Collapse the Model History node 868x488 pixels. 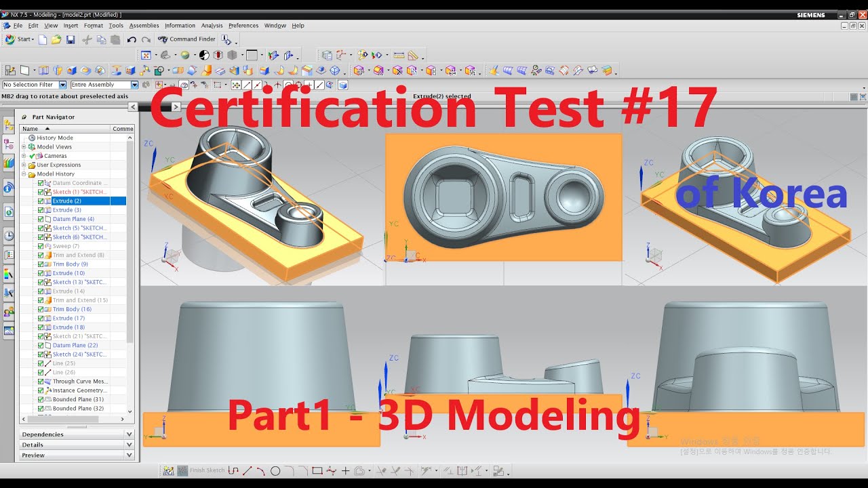point(24,174)
